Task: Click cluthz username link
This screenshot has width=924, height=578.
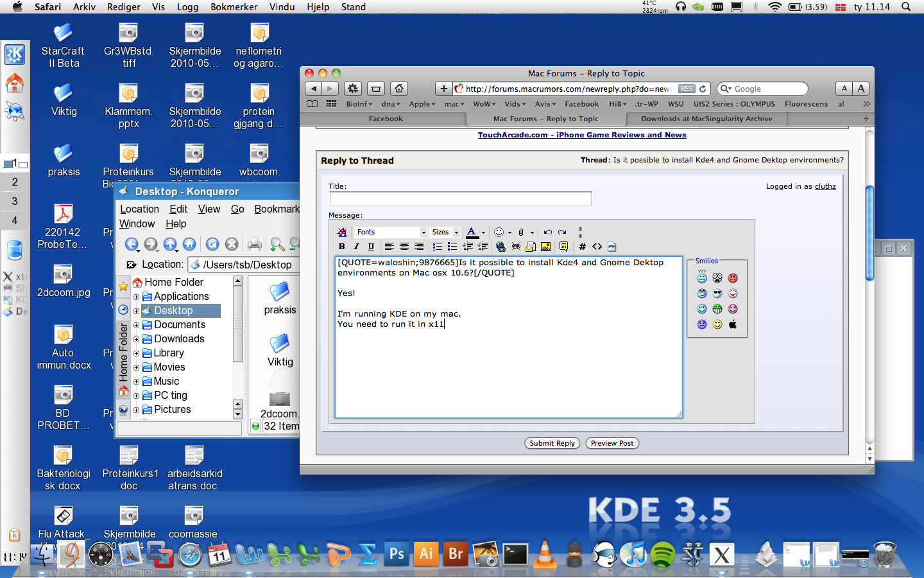Action: coord(825,186)
